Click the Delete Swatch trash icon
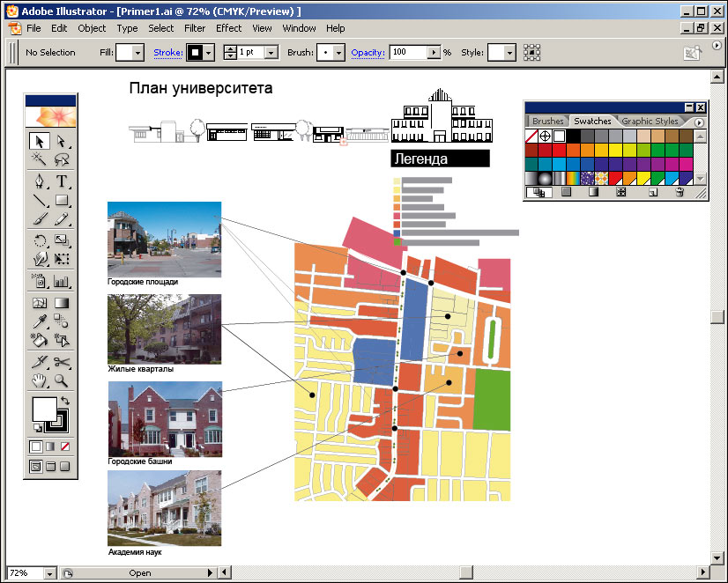Viewport: 728px width, 583px height. pyautogui.click(x=680, y=192)
